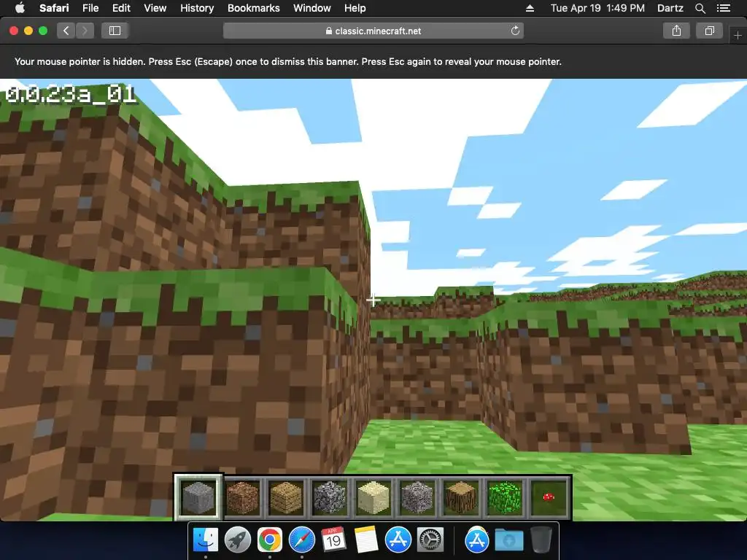Viewport: 747px width, 560px height.
Task: Click the padlock icon in address bar
Action: coord(329,31)
